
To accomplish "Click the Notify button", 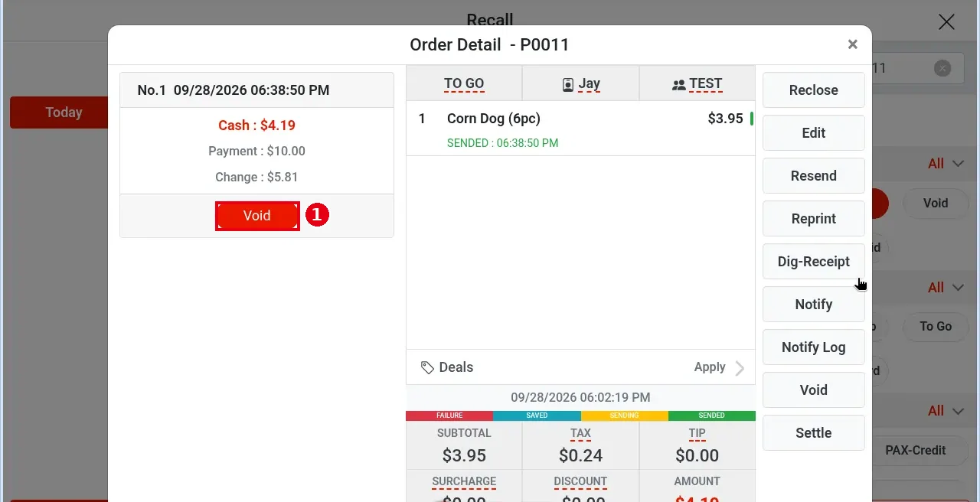I will [813, 305].
